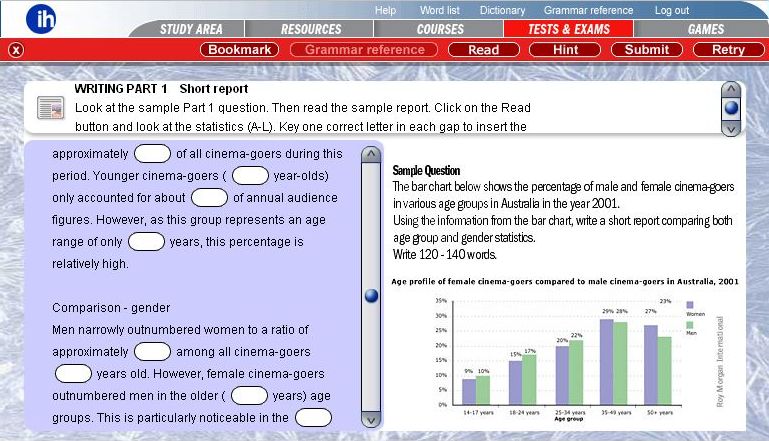This screenshot has height=441, width=769.
Task: Click the red Grammar reference button
Action: point(364,50)
